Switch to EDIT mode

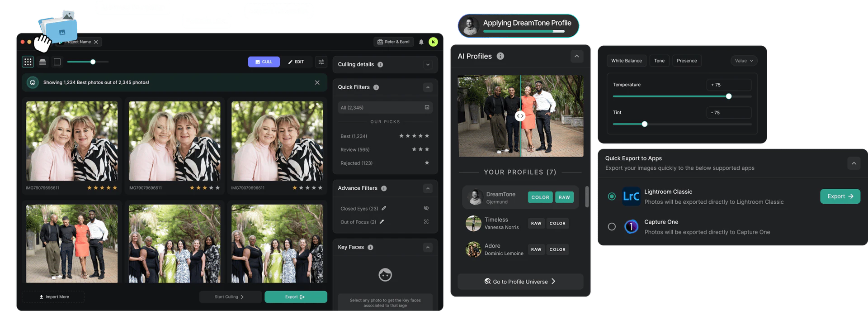tap(296, 62)
